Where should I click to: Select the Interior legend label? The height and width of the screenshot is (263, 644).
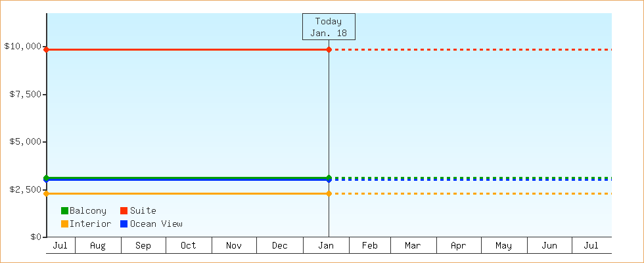90,224
